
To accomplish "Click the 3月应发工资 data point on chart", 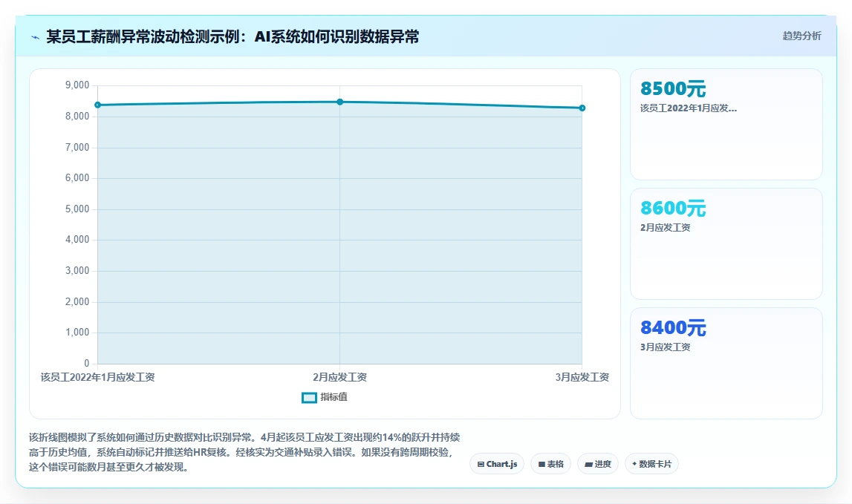I will [x=582, y=108].
